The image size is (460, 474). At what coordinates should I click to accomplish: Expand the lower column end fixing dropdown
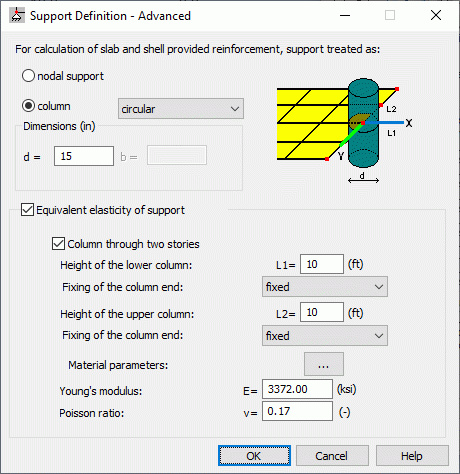click(x=325, y=287)
